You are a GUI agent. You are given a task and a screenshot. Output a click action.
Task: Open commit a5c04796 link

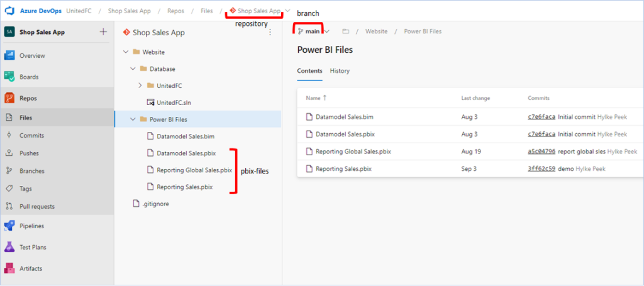pyautogui.click(x=541, y=151)
